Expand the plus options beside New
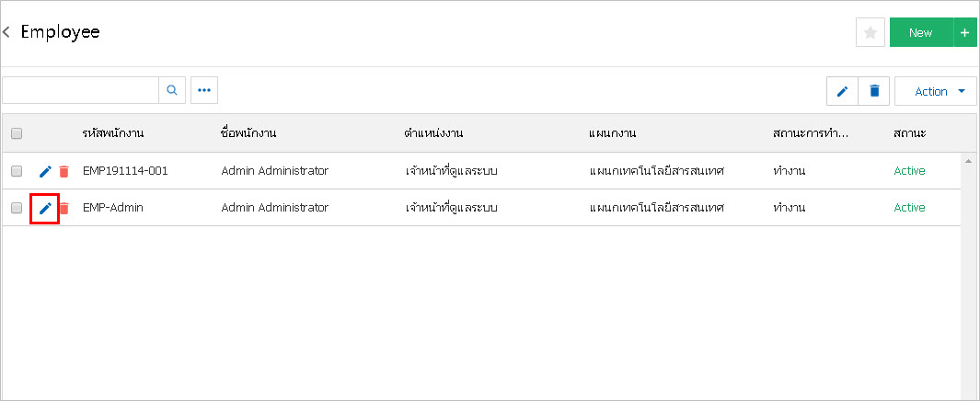This screenshot has width=980, height=401. pos(965,32)
